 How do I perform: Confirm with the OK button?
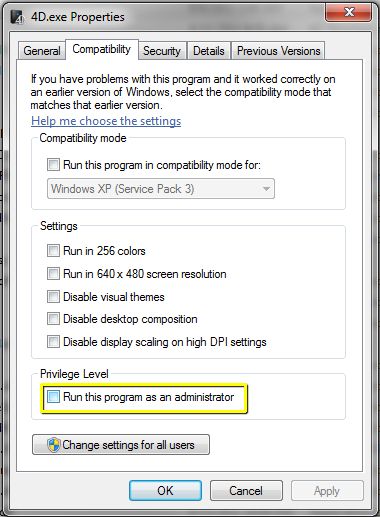[x=165, y=491]
